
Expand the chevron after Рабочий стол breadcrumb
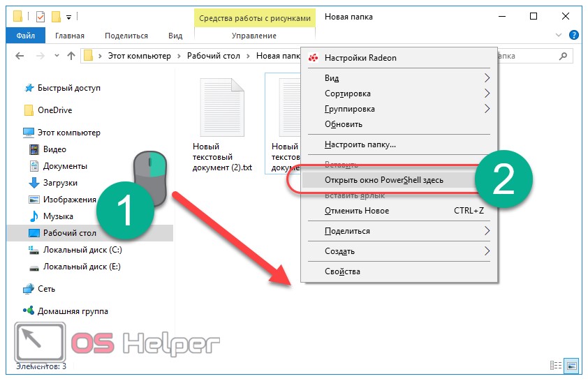click(x=248, y=57)
